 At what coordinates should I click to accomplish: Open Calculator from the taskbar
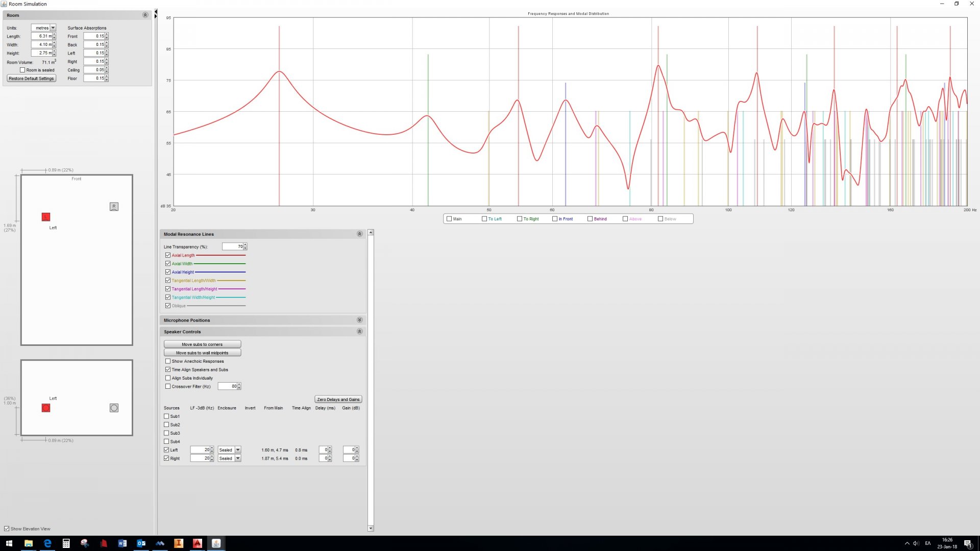(x=66, y=543)
